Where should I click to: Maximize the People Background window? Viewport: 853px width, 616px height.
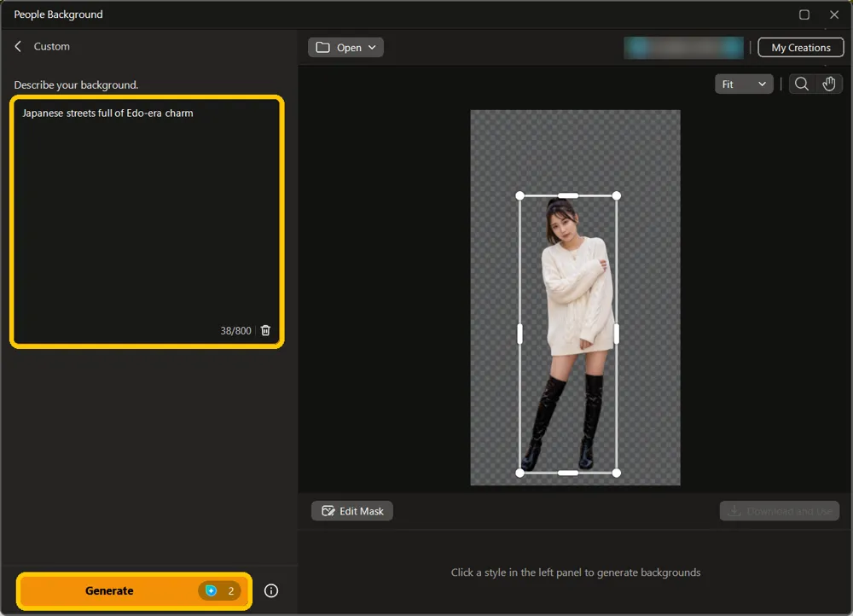(x=804, y=15)
